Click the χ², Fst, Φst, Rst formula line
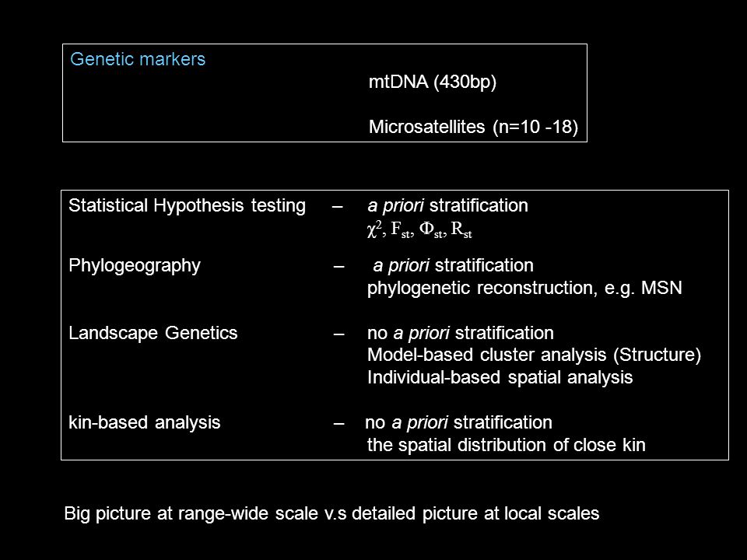The height and width of the screenshot is (560, 747). tap(419, 229)
